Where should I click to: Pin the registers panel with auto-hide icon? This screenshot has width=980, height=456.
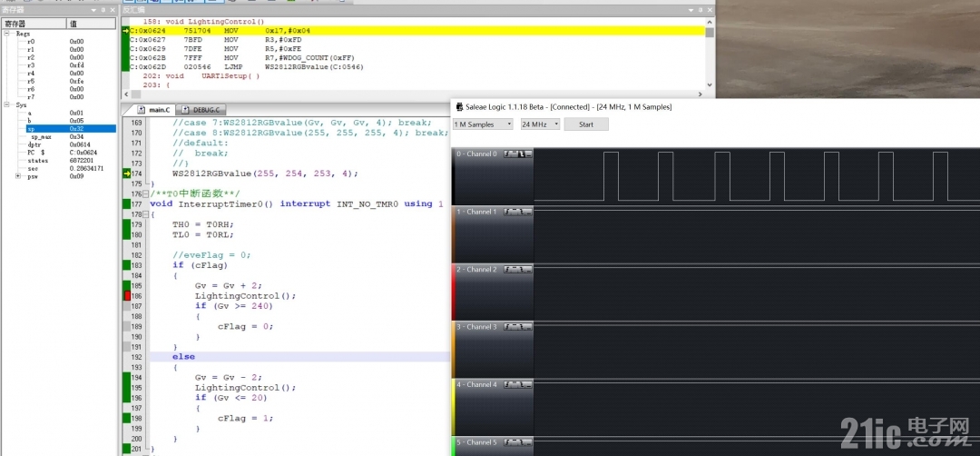[103, 9]
